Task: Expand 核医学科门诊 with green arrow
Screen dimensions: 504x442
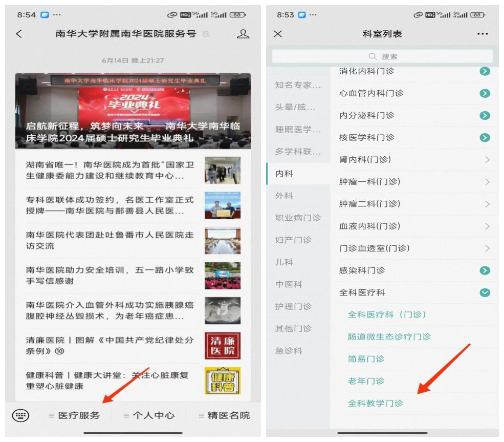Action: coord(485,138)
